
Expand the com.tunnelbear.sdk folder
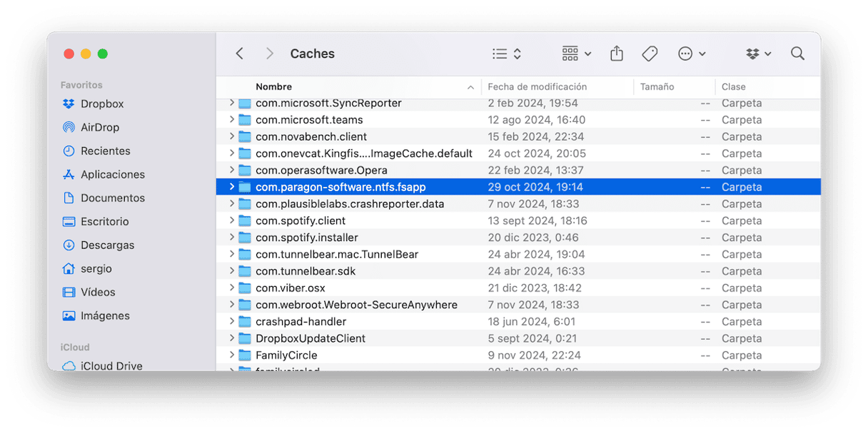point(232,271)
